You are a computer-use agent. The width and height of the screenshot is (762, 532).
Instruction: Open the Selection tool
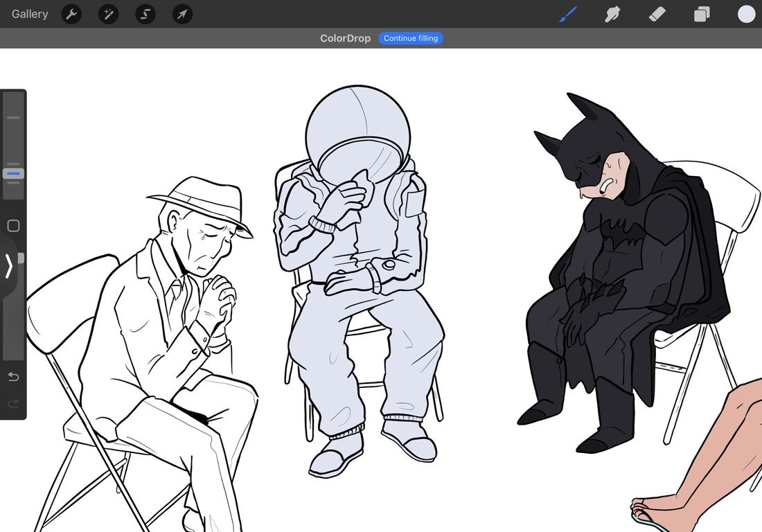pos(145,14)
